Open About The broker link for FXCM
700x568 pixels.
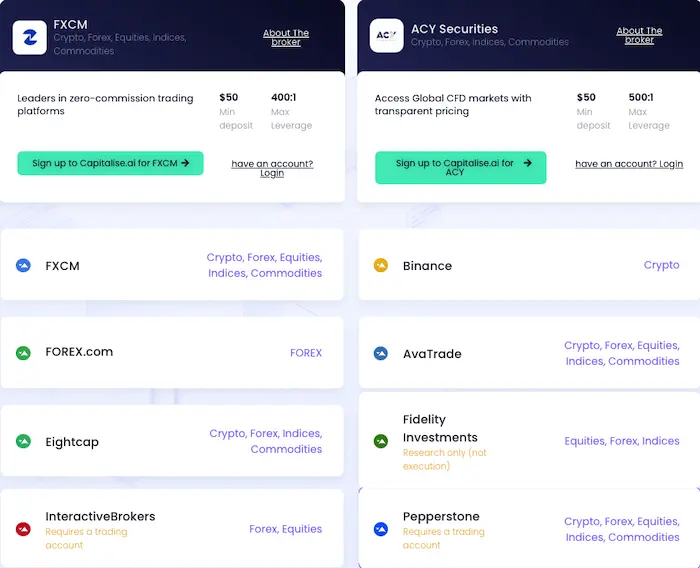click(x=286, y=38)
